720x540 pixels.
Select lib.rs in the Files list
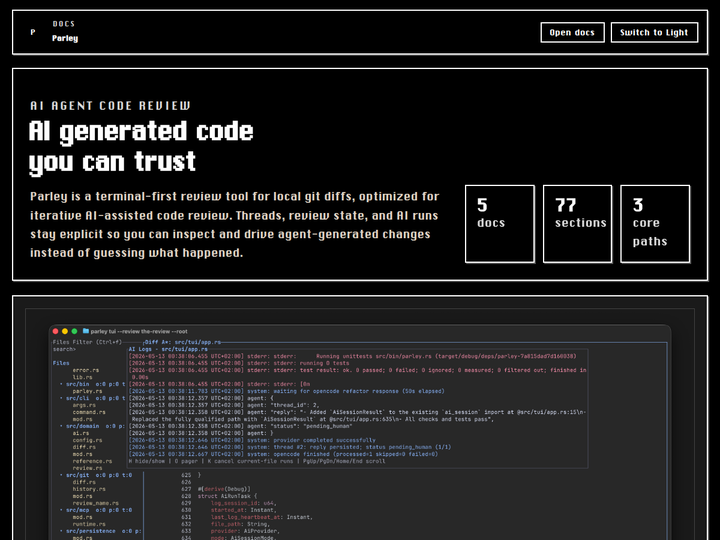(x=82, y=377)
